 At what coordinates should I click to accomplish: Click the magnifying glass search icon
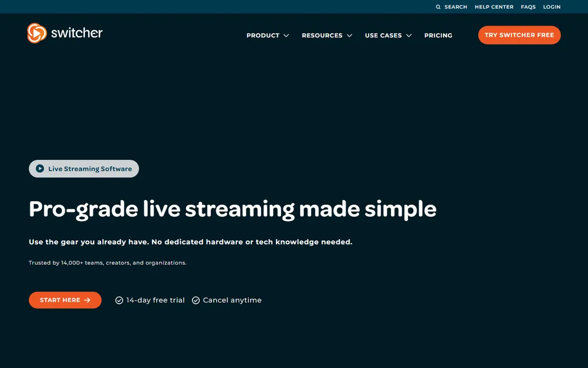(438, 7)
